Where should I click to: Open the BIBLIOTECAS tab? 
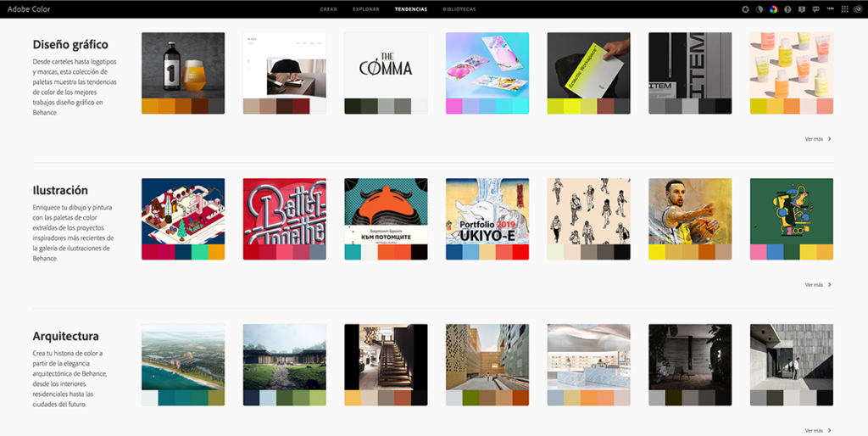tap(459, 9)
